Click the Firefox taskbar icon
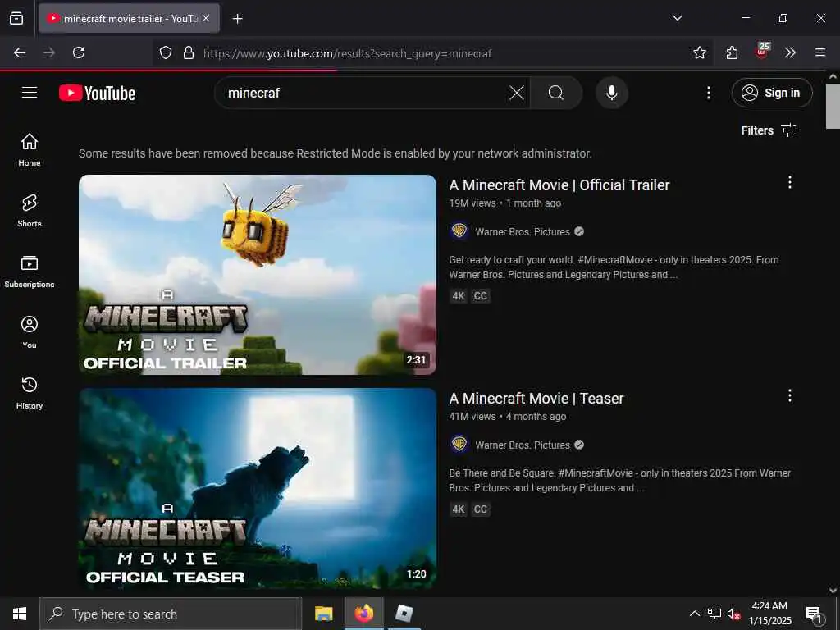 pos(363,614)
